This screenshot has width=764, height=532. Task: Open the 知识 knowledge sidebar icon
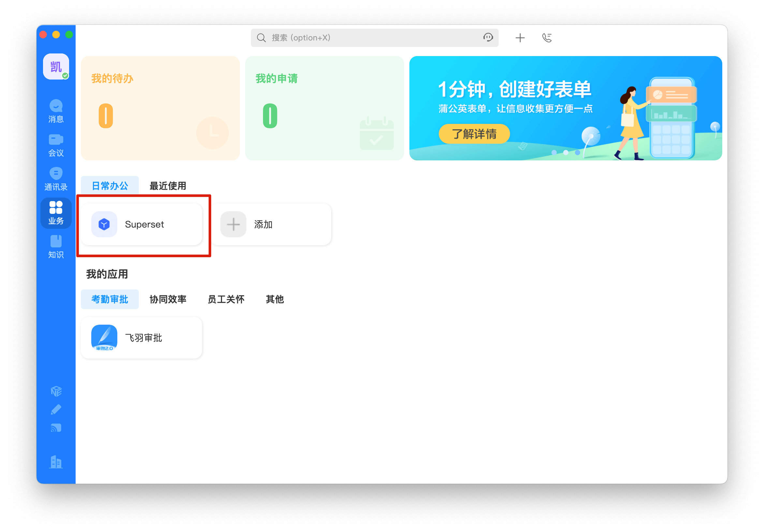point(56,246)
